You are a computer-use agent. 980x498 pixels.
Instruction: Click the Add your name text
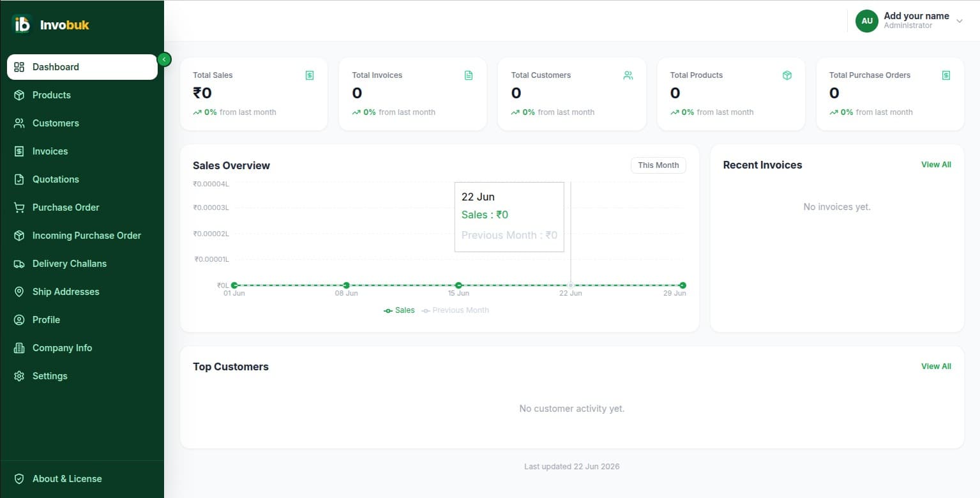point(916,16)
